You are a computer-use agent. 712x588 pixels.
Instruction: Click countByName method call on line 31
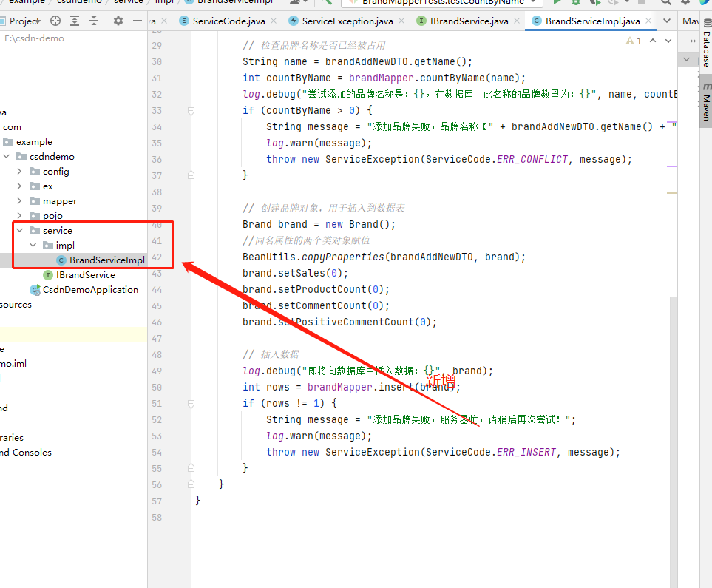pyautogui.click(x=452, y=78)
